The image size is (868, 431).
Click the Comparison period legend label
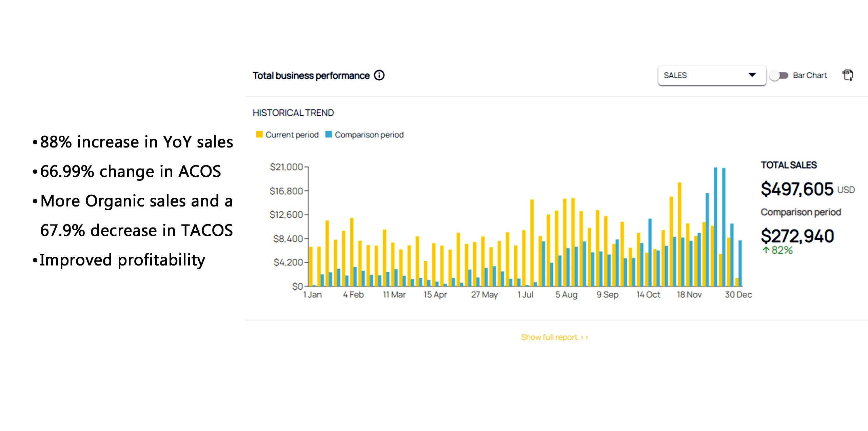[369, 135]
